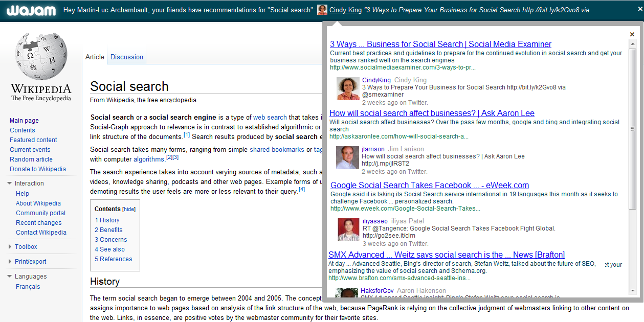Click the brafton.com result URL

[399, 278]
